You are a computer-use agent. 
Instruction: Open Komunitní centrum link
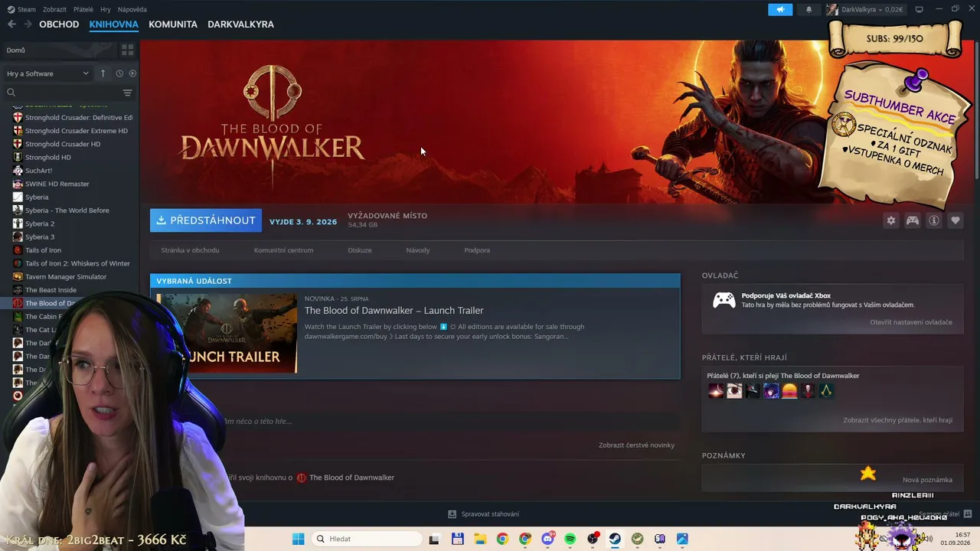point(283,250)
